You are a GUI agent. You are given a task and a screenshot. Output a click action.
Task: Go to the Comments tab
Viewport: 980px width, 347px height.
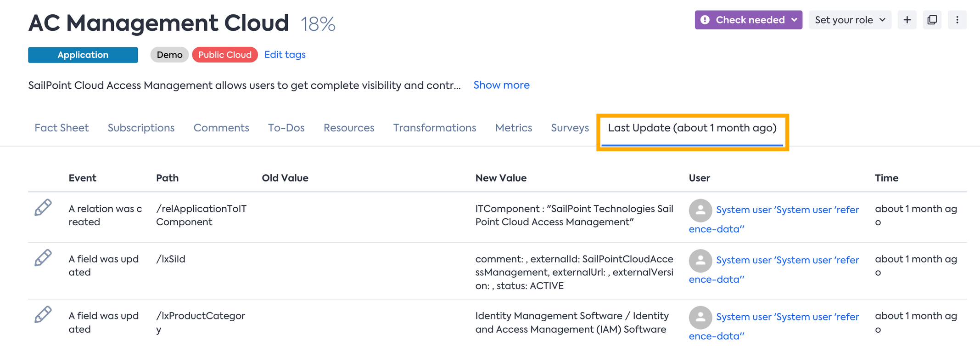[221, 128]
